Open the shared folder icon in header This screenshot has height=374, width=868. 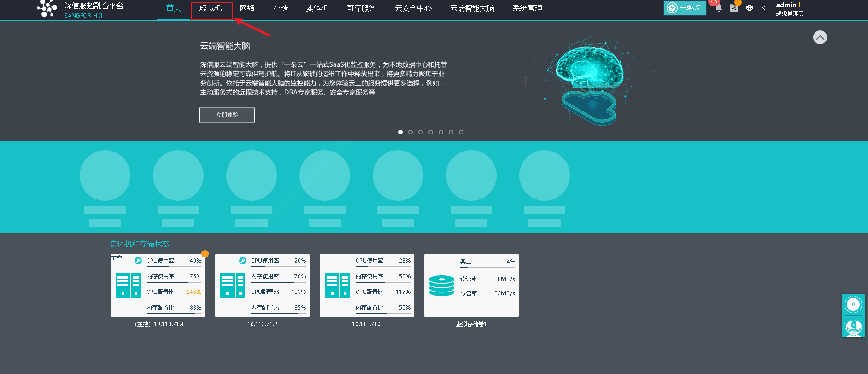point(734,8)
